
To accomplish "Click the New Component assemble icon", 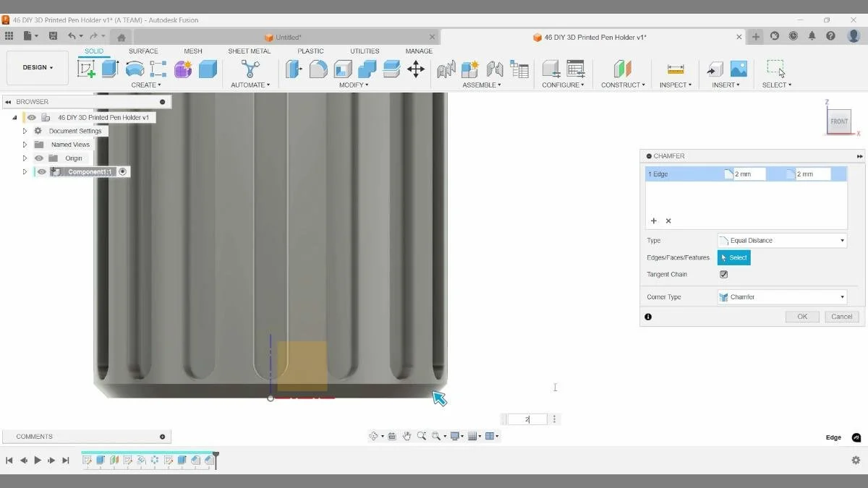I will tap(470, 69).
